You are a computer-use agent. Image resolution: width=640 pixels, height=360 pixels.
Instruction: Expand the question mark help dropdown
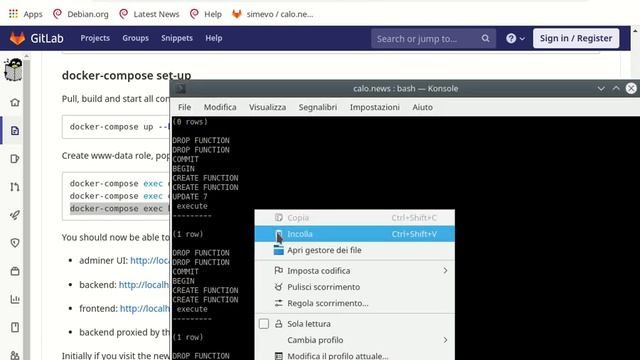(515, 38)
